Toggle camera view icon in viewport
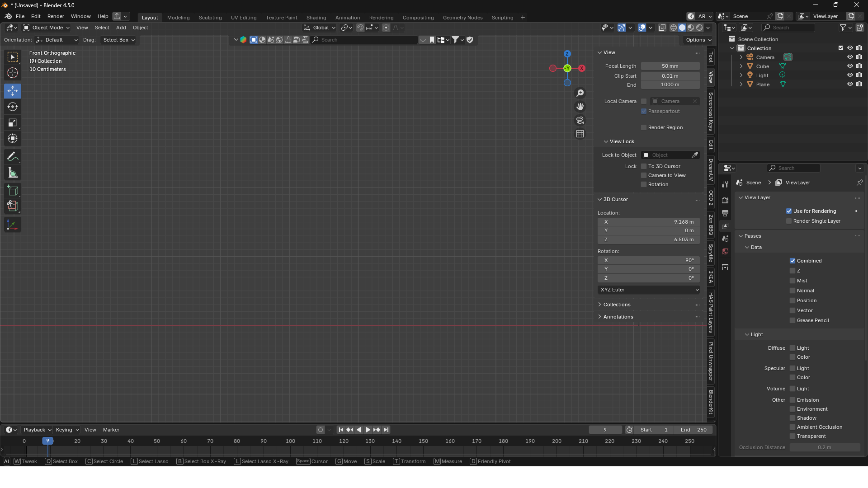This screenshot has height=488, width=868. click(x=580, y=120)
